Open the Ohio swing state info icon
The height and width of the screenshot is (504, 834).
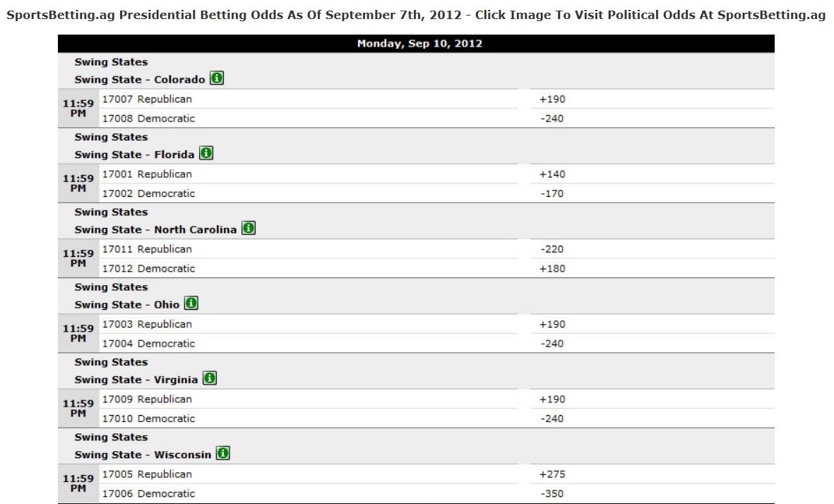point(191,303)
